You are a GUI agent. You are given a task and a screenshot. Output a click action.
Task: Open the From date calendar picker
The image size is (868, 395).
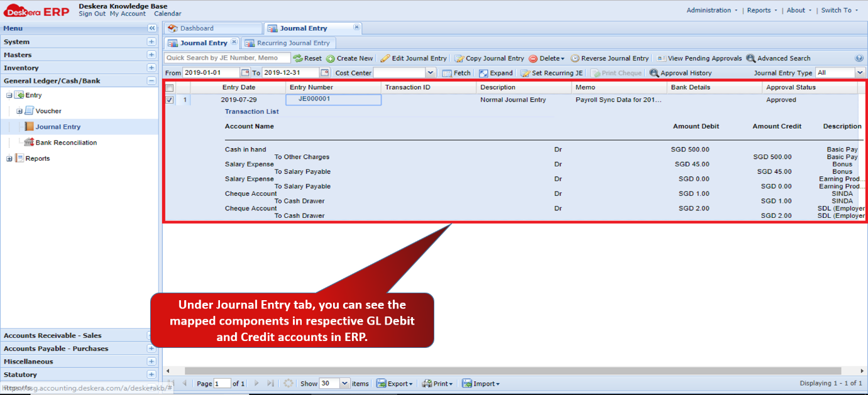click(x=246, y=73)
